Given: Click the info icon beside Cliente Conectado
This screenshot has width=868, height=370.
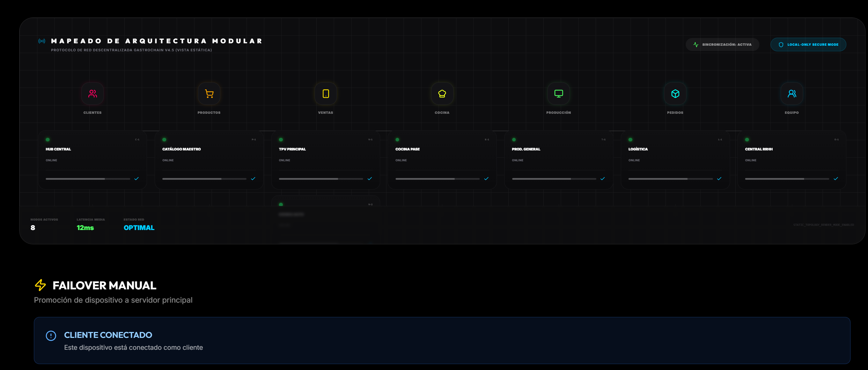Looking at the screenshot, I should pyautogui.click(x=51, y=336).
